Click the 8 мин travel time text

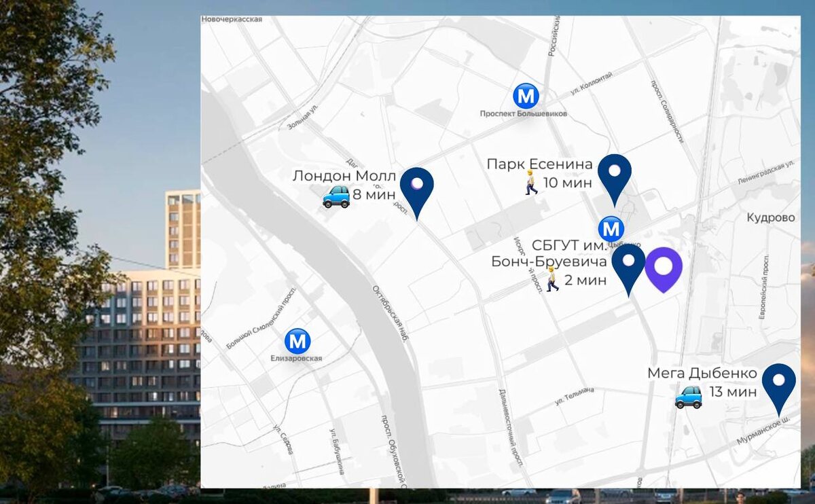pos(374,195)
